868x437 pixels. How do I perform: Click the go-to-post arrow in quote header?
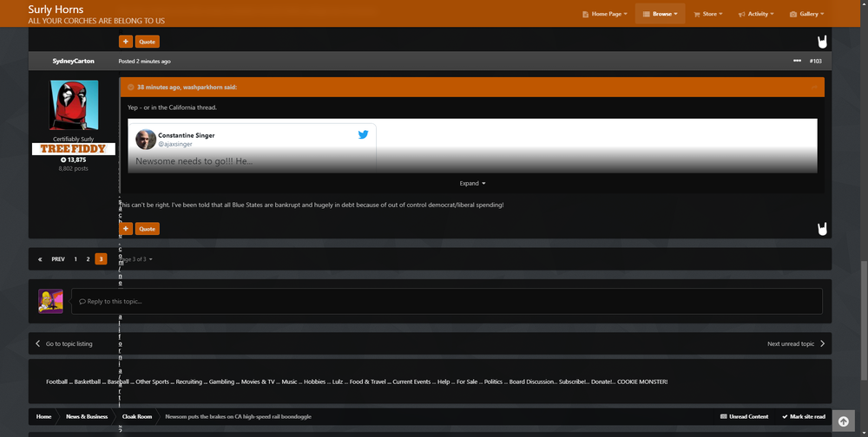tap(814, 88)
